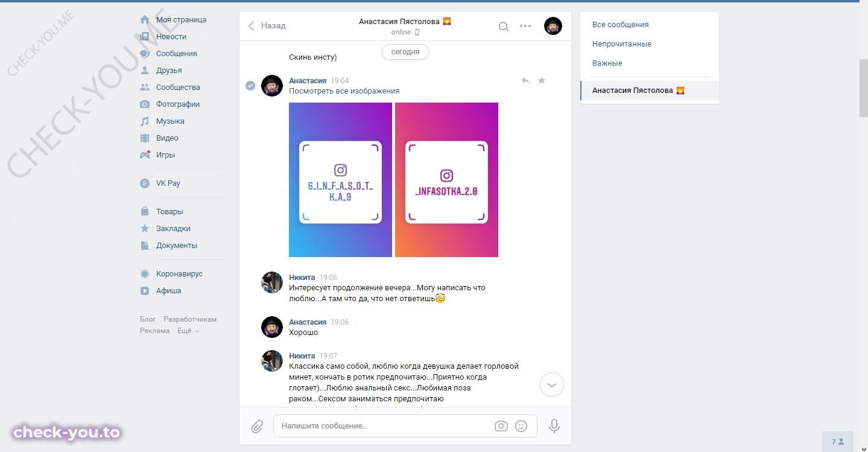Open Товары menu item label
The height and width of the screenshot is (452, 868).
[169, 212]
